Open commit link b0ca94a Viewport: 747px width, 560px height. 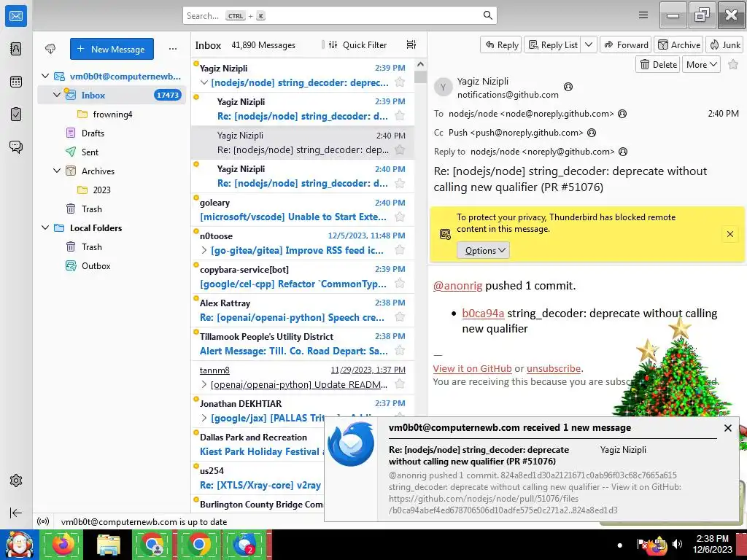pos(483,314)
